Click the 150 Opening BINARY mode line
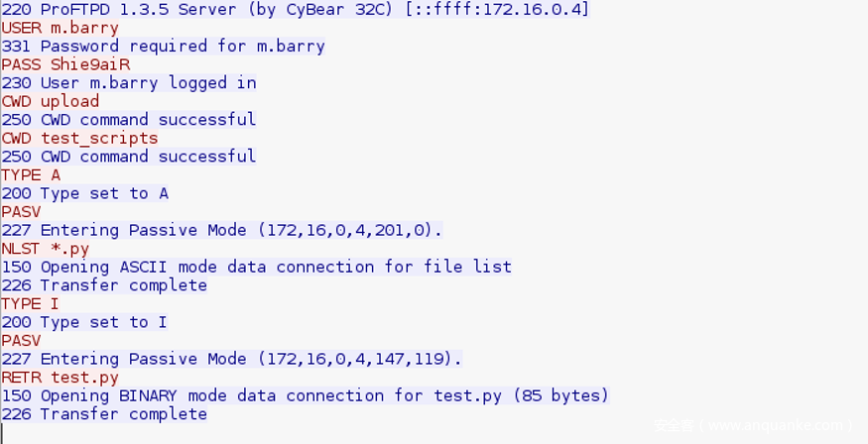Image resolution: width=868 pixels, height=444 pixels. click(x=305, y=395)
